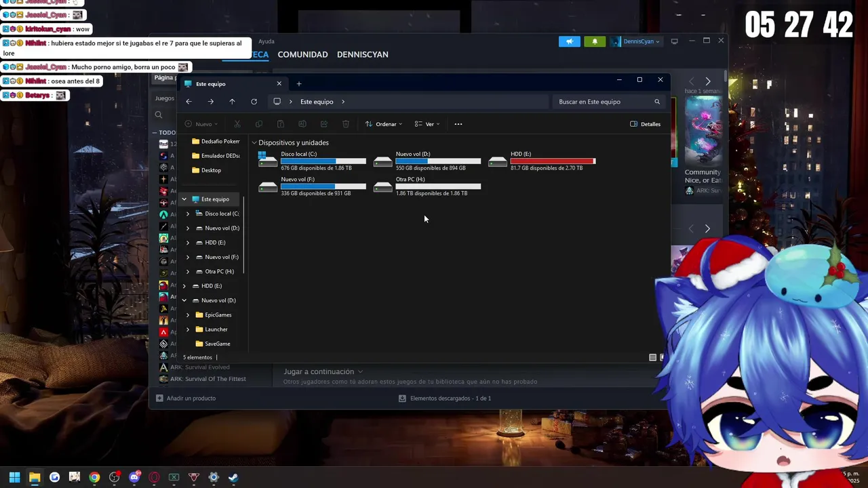Open HDD (E:) drive tile
This screenshot has width=868, height=488.
[x=542, y=161]
